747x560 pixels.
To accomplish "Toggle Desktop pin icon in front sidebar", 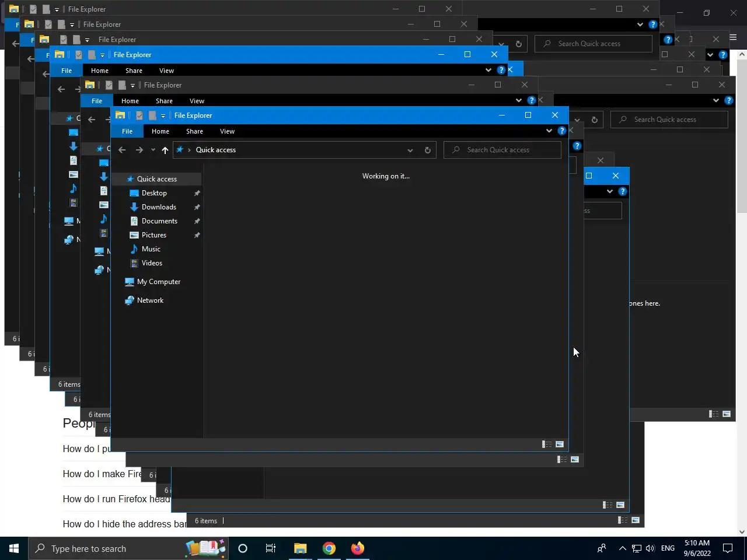I will click(197, 193).
